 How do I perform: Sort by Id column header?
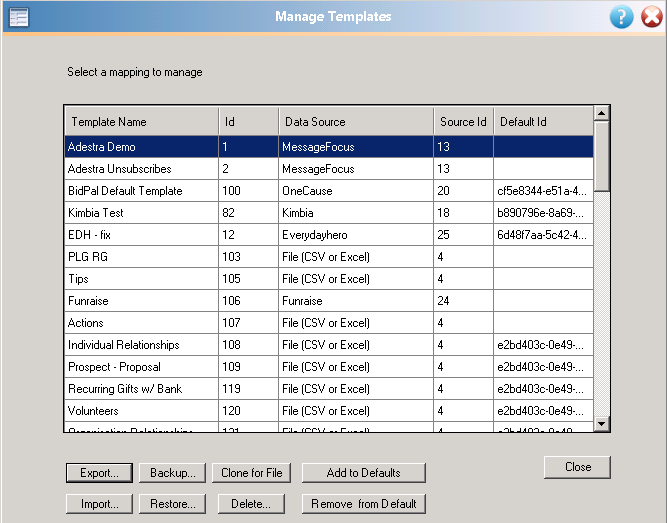tap(249, 122)
